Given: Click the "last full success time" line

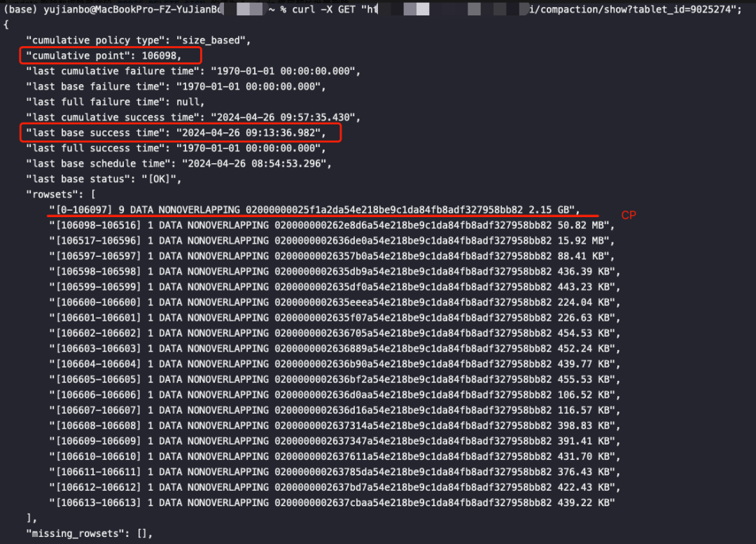Looking at the screenshot, I should tap(176, 148).
